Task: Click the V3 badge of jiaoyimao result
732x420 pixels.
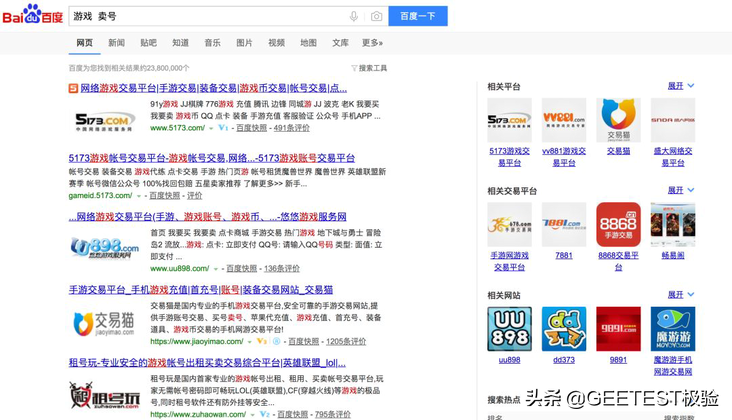Action: click(x=261, y=342)
